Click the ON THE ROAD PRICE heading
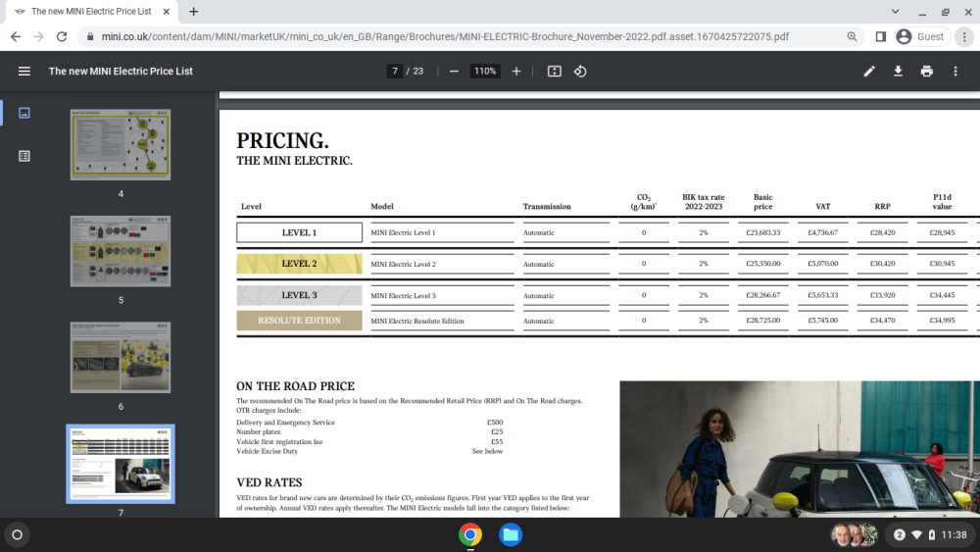Image resolution: width=980 pixels, height=552 pixels. click(296, 386)
